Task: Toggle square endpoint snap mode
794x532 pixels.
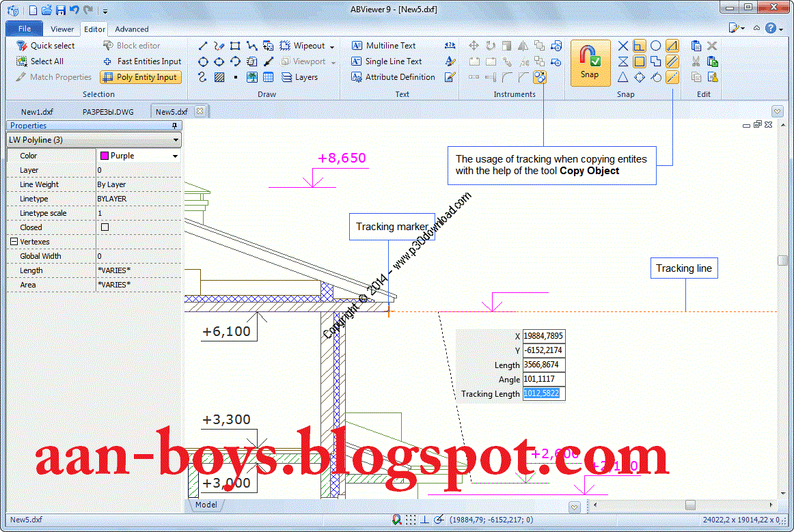Action: [x=640, y=61]
